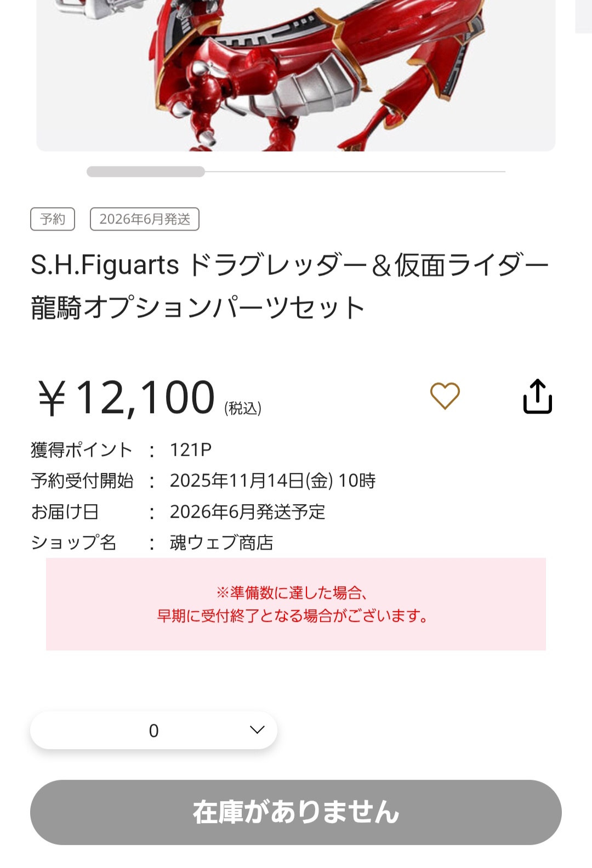Image resolution: width=592 pixels, height=868 pixels.
Task: Click the S.H.Figuarts ドラグレッダー product title
Action: click(x=289, y=286)
